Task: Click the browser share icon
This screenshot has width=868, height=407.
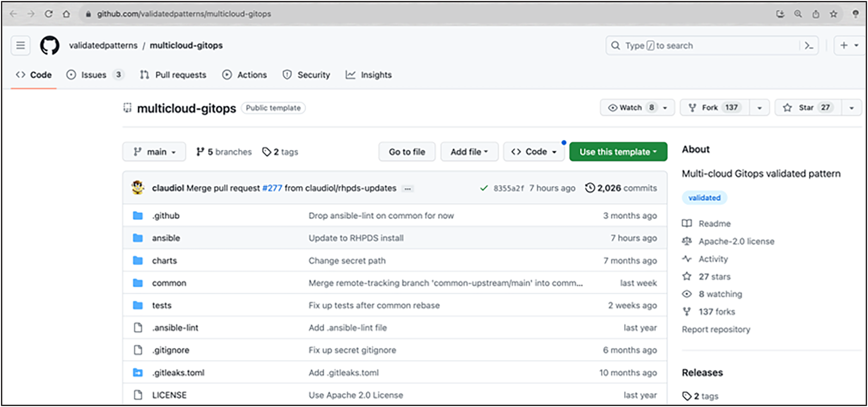Action: pos(815,14)
